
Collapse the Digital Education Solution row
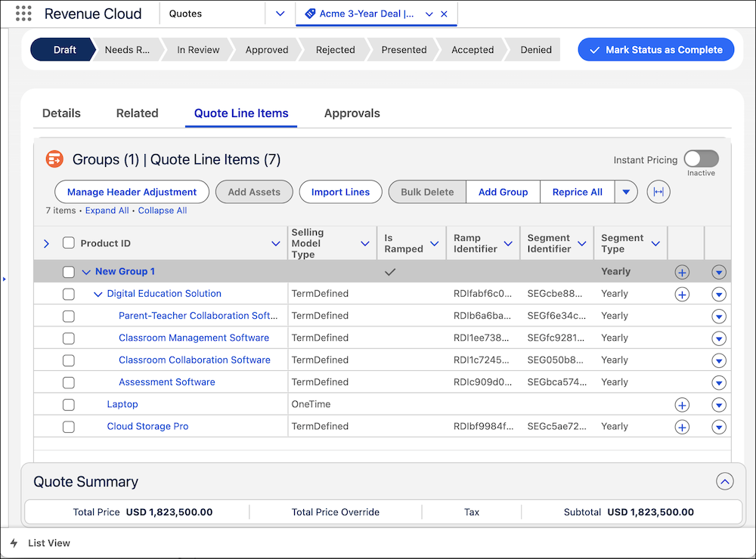pyautogui.click(x=98, y=295)
